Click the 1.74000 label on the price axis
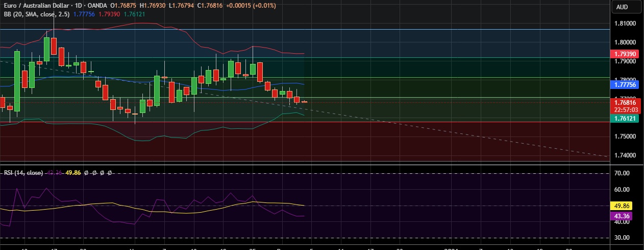This screenshot has height=250, width=644. click(x=625, y=155)
